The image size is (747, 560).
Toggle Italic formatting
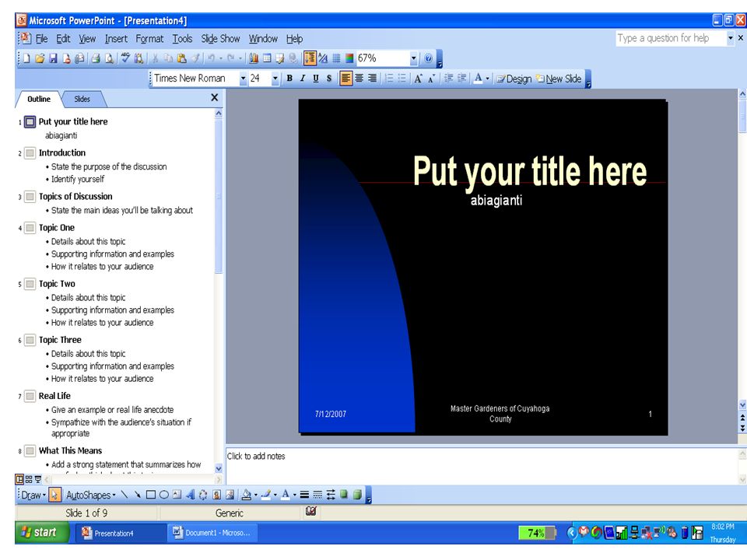click(303, 79)
